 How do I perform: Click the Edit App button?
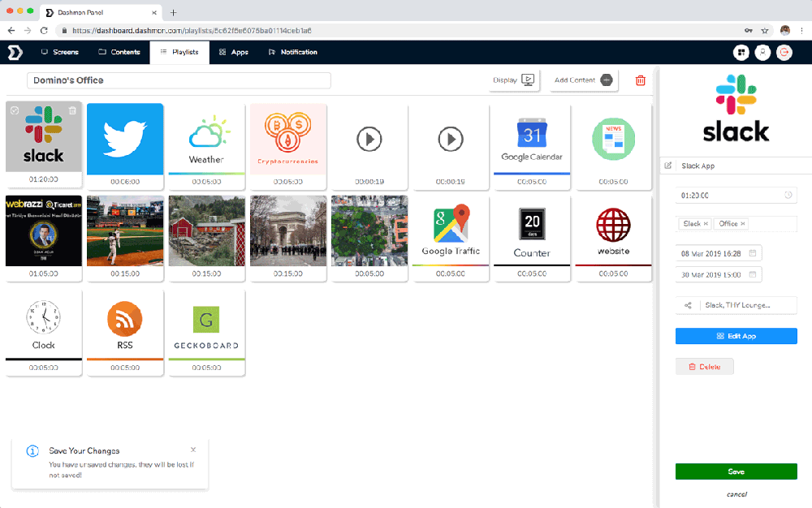click(x=736, y=336)
